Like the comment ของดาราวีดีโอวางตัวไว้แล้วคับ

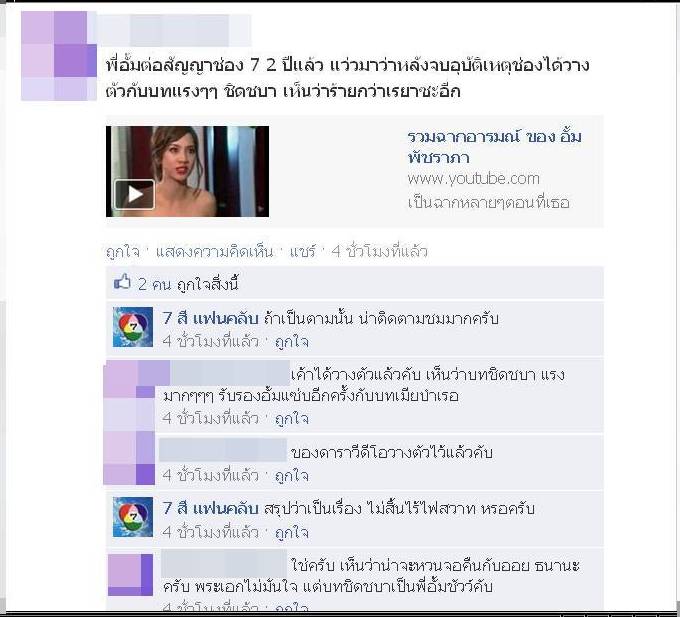(292, 476)
